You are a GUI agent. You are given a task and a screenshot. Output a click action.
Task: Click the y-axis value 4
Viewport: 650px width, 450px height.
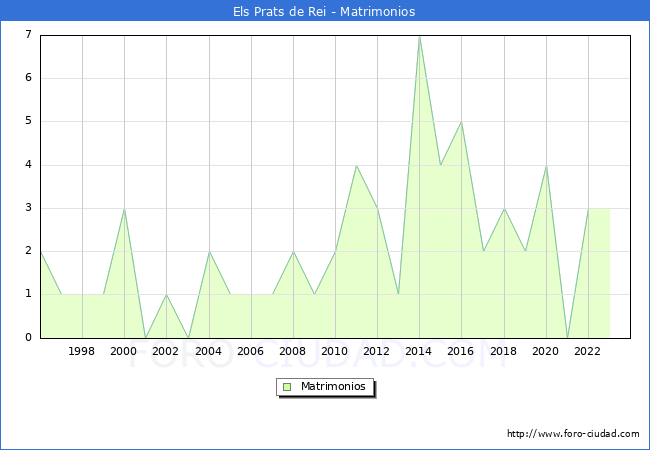click(29, 165)
